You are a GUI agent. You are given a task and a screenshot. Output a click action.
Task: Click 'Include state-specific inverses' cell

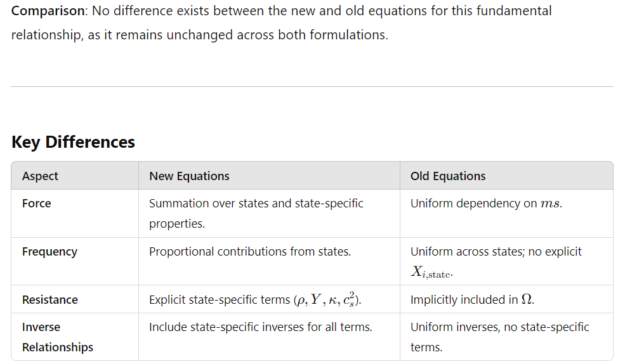261,327
